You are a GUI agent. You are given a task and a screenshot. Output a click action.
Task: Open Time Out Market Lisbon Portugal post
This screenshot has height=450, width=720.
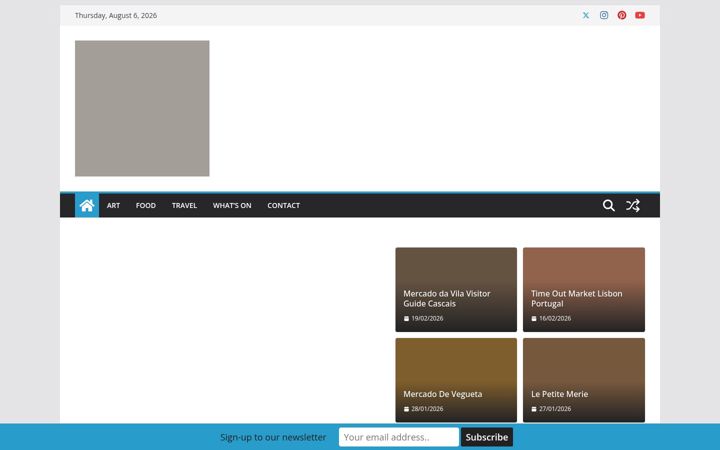coord(577,298)
